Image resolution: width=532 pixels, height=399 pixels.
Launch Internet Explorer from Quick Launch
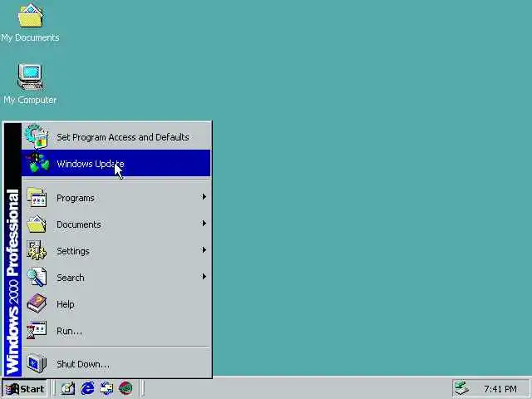87,388
